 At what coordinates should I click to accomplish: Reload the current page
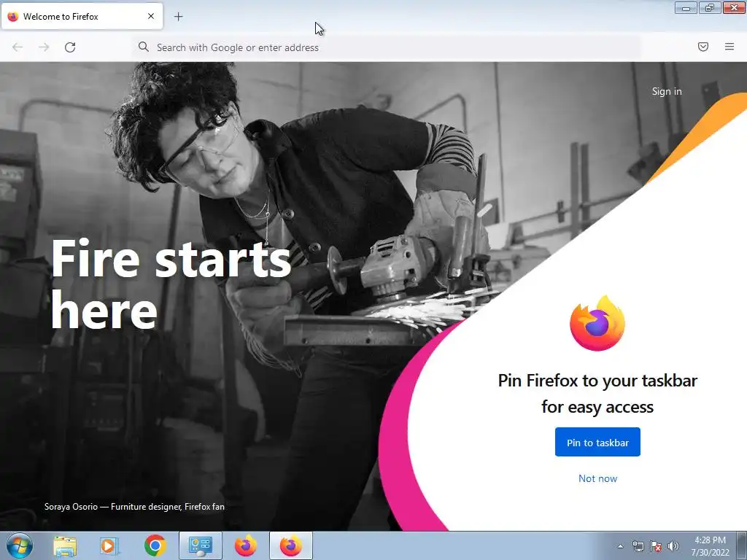70,47
